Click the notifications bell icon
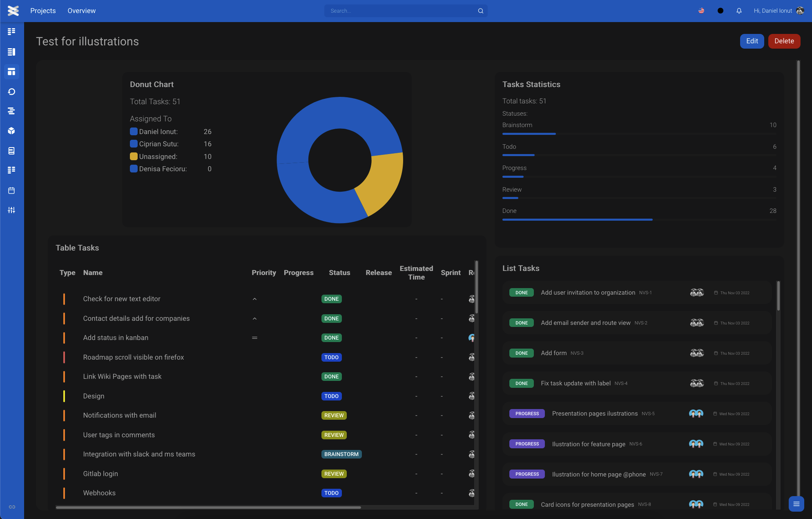Screen dimensions: 812x519 739,11
